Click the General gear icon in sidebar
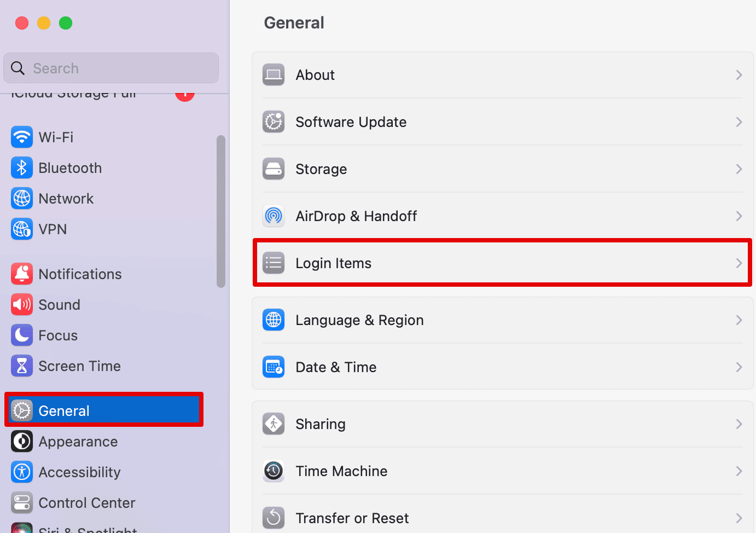 coord(22,411)
